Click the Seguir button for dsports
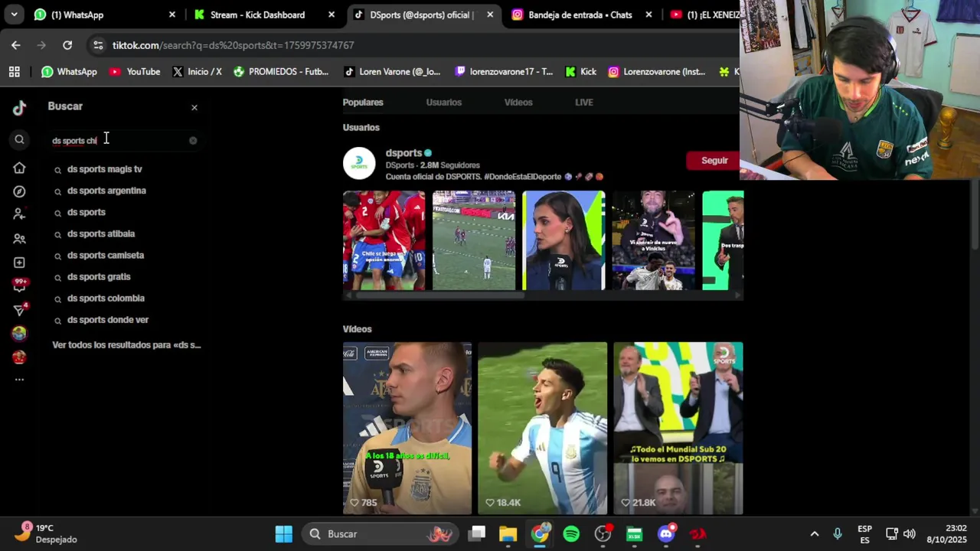Screen dimensions: 980x551 tap(714, 161)
